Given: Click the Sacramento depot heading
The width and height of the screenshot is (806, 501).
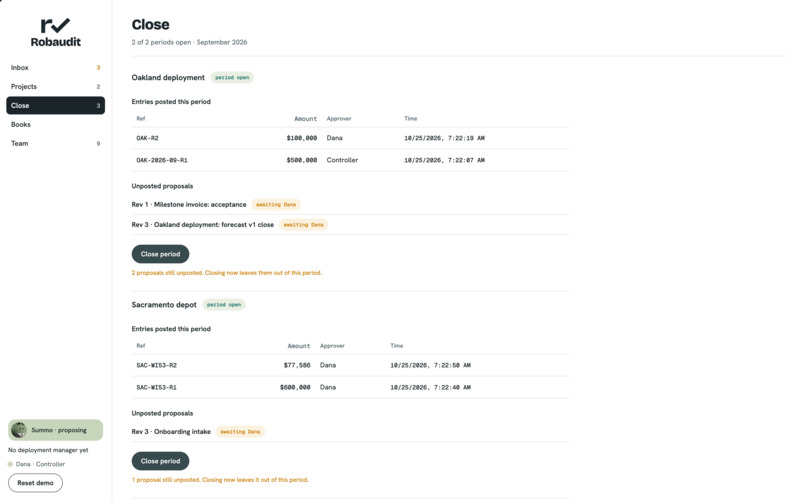Looking at the screenshot, I should [164, 305].
